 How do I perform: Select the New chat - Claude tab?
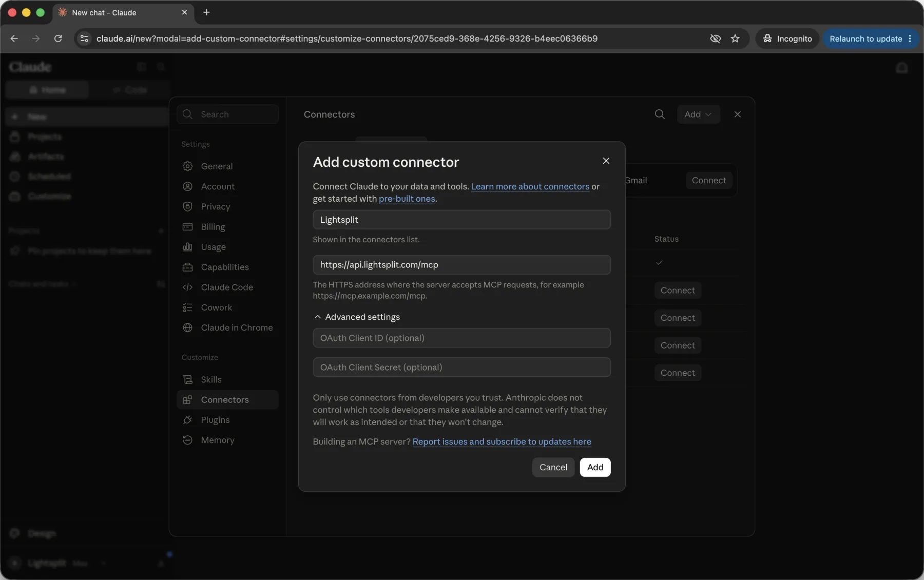click(x=123, y=12)
